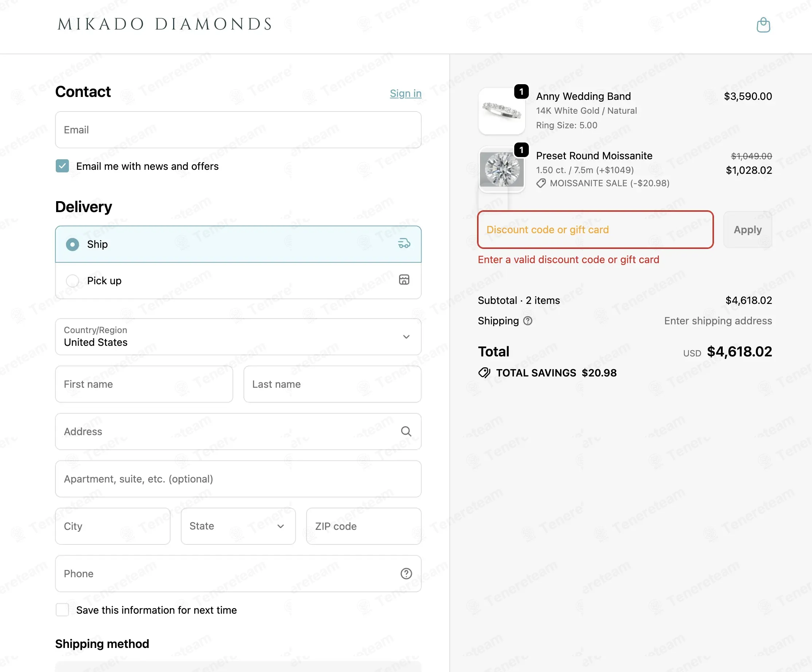
Task: Focus the City input field
Action: click(113, 526)
